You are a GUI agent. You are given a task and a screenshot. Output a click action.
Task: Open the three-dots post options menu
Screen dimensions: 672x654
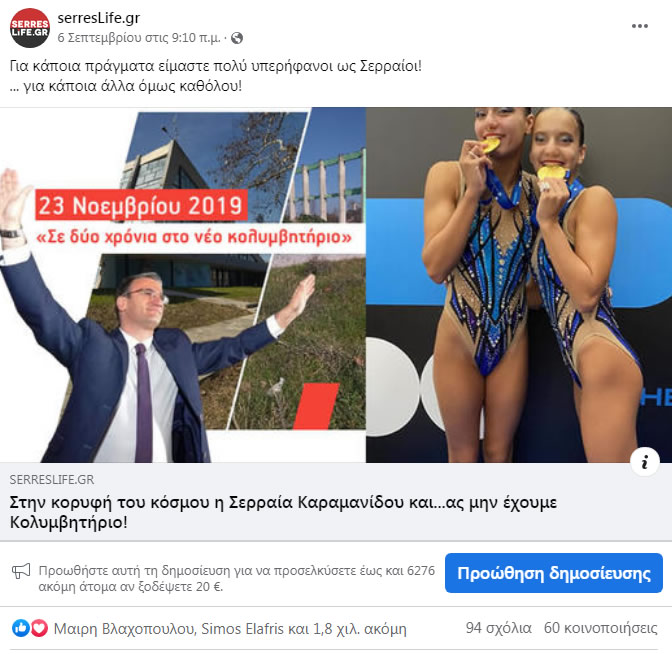639,26
